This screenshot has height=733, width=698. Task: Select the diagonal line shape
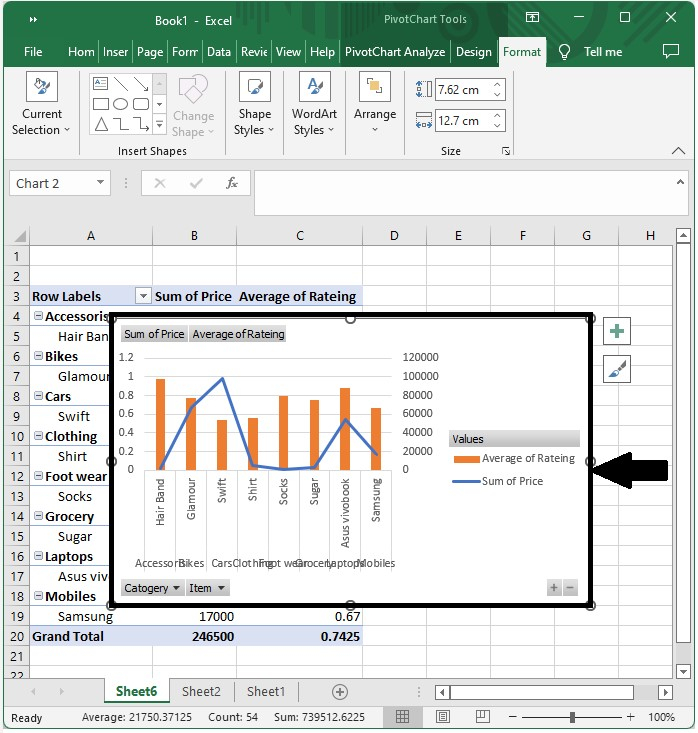point(121,84)
